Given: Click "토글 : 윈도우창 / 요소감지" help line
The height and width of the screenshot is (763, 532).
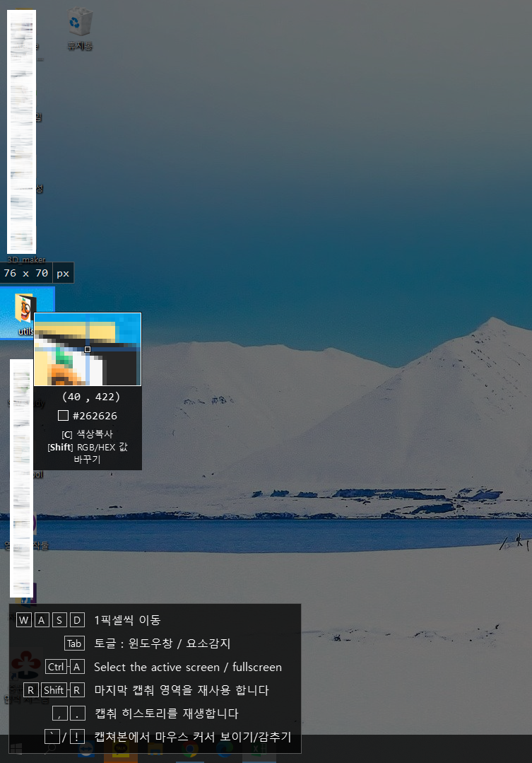Looking at the screenshot, I should tap(162, 643).
